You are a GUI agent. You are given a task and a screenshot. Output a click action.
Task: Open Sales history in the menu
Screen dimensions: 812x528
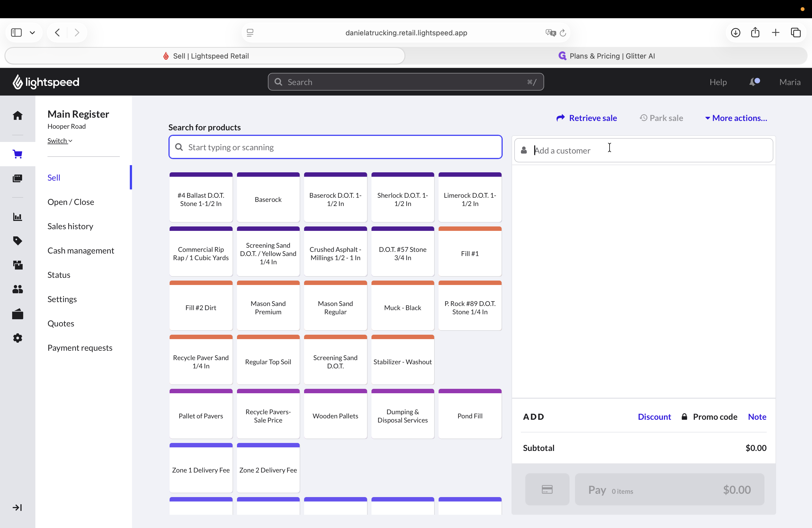point(70,226)
